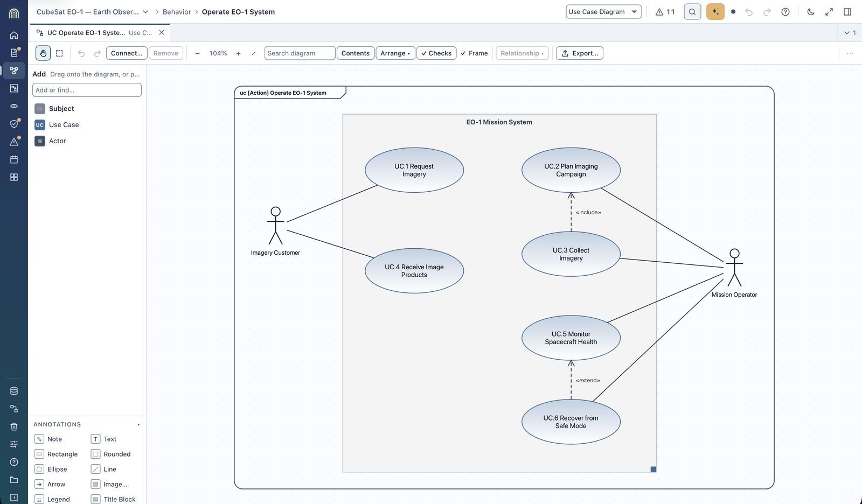Open help from the top bar

tap(785, 12)
